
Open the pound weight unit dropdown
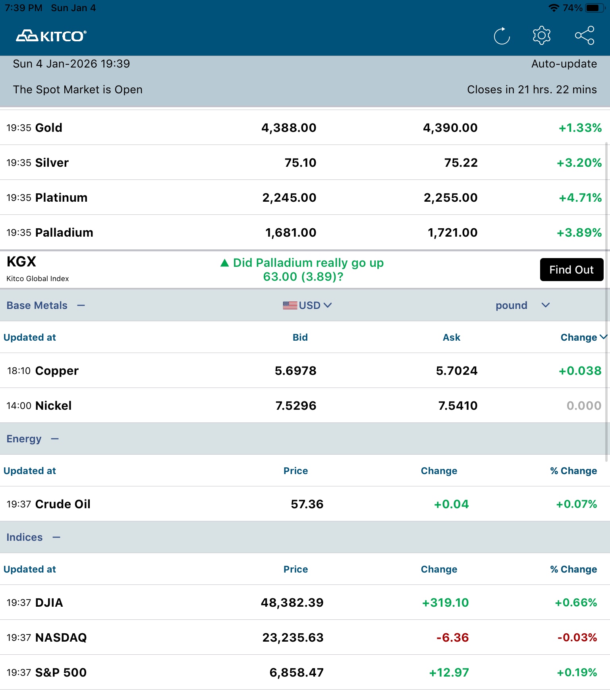[x=523, y=305]
